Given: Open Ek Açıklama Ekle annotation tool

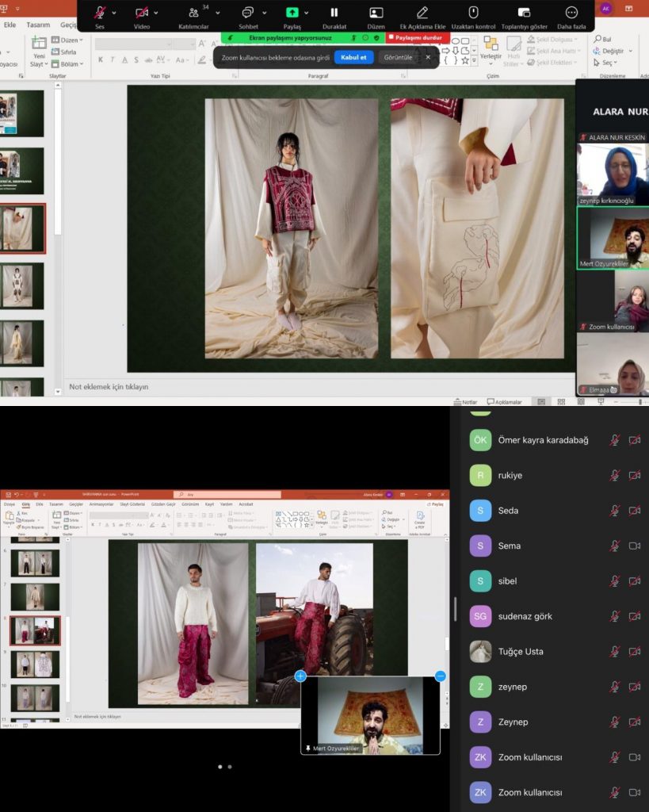Looking at the screenshot, I should tap(422, 12).
